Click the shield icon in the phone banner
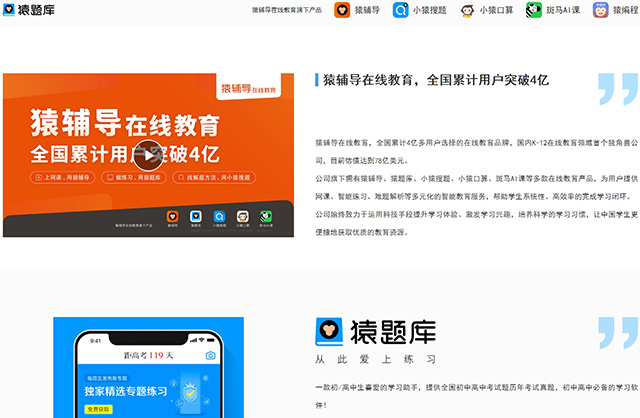The image size is (640, 418). (x=190, y=393)
